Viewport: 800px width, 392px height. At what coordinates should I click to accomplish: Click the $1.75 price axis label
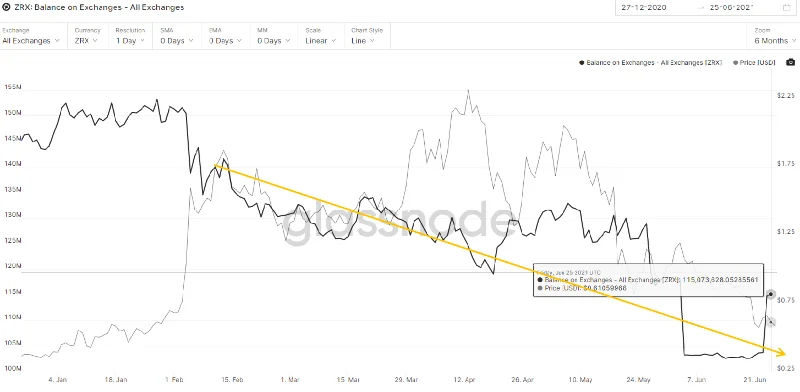click(785, 164)
